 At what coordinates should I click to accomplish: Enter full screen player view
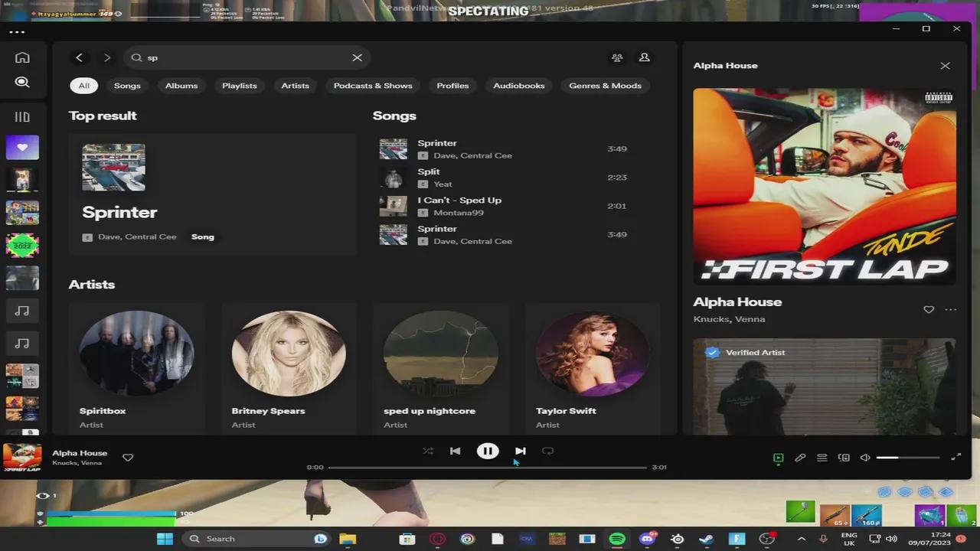pyautogui.click(x=956, y=458)
